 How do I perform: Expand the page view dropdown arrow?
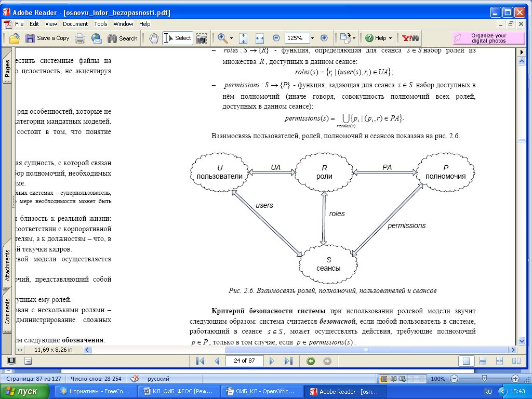[354, 38]
